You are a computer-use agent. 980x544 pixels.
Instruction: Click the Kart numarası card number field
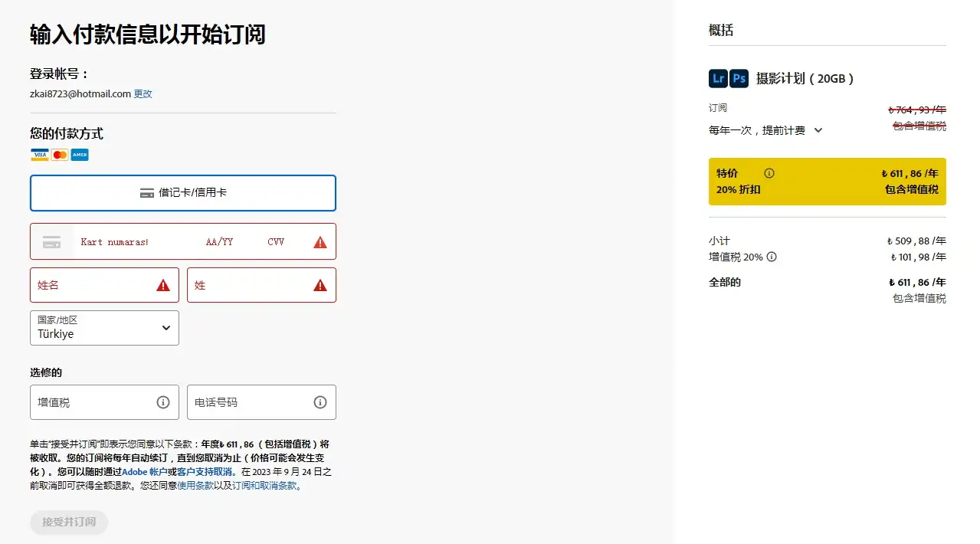(115, 242)
